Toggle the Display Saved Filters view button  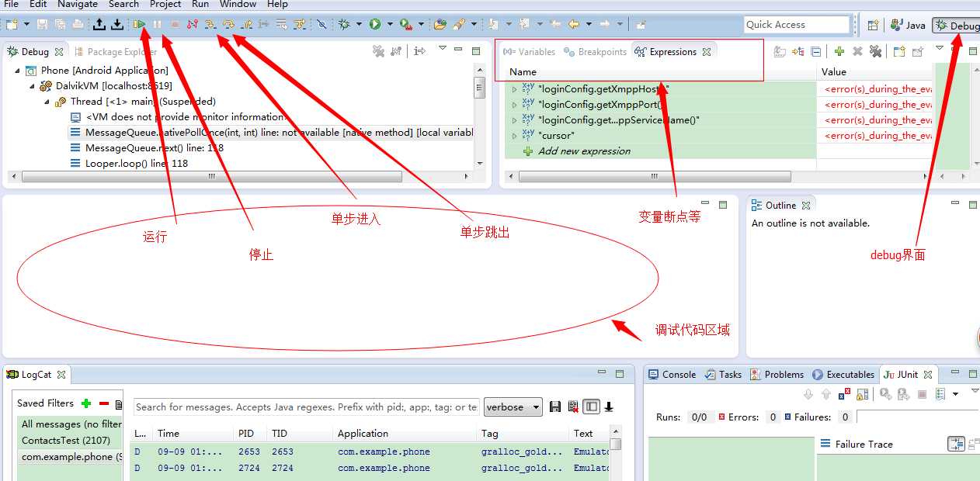pyautogui.click(x=592, y=407)
